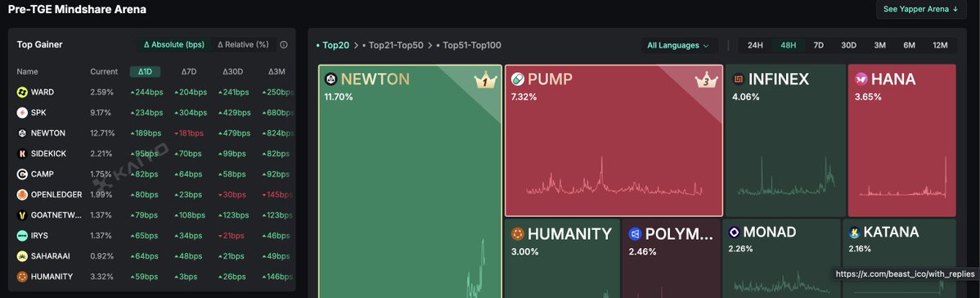Screen dimensions: 980x298
Task: Click NEWTON's Δ7D value 181bps
Action: point(189,133)
